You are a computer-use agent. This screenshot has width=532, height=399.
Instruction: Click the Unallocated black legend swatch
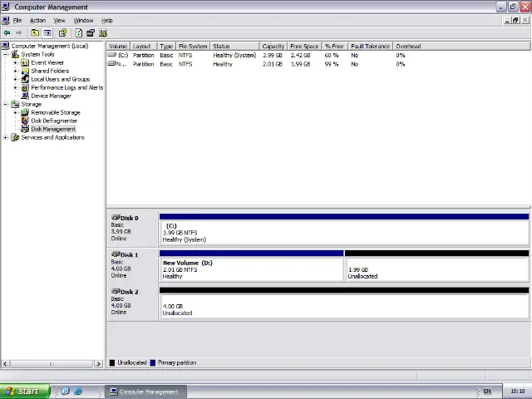(113, 362)
